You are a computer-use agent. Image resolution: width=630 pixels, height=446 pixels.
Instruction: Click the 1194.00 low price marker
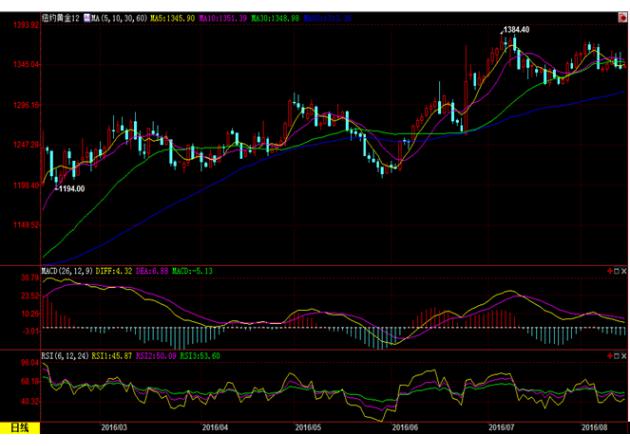[x=70, y=188]
